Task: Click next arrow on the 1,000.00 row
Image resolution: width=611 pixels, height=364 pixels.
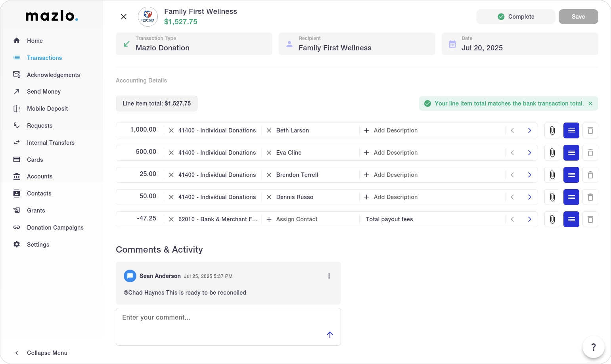Action: (x=529, y=130)
